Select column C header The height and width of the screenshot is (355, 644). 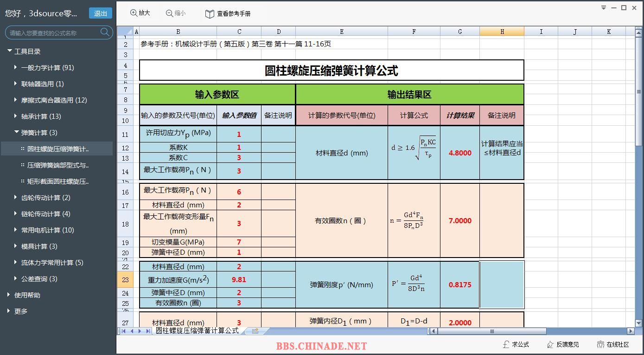pyautogui.click(x=239, y=32)
